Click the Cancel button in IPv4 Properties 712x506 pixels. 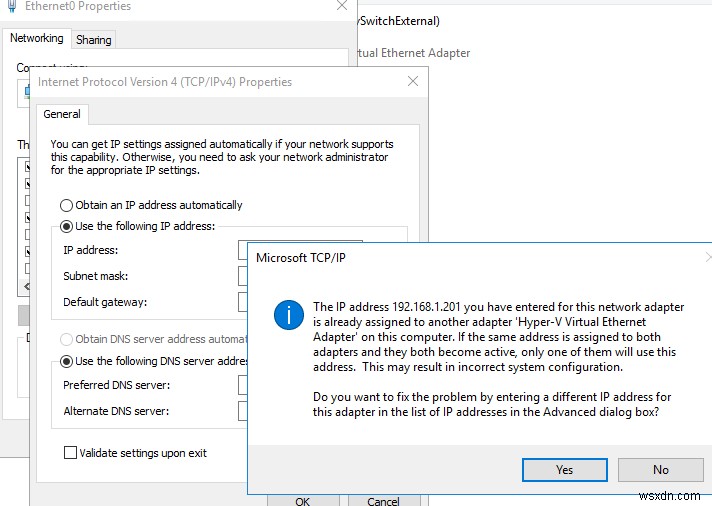coord(383,501)
